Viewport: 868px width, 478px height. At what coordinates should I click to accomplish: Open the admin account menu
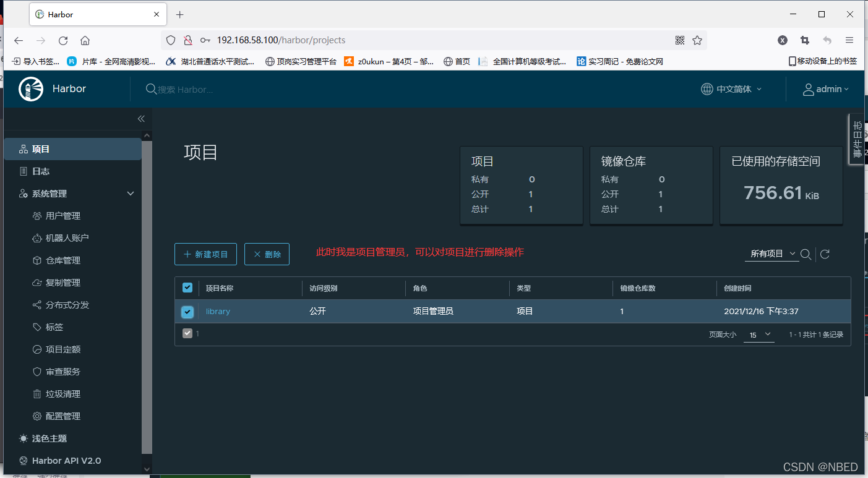(x=827, y=89)
